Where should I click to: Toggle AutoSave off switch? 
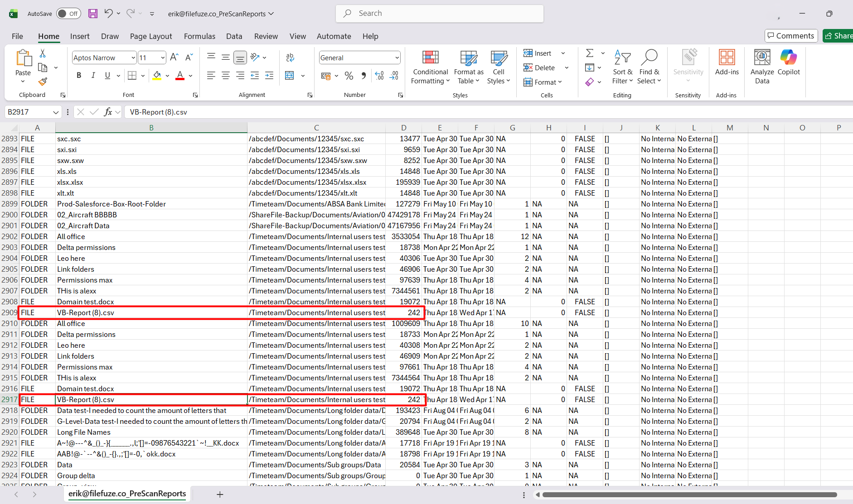(68, 14)
